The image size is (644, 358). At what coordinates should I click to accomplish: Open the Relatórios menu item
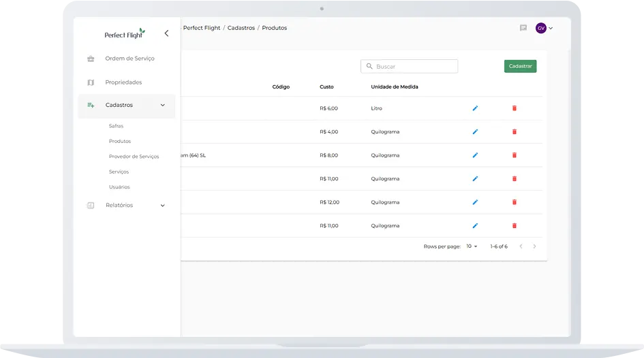pyautogui.click(x=119, y=205)
